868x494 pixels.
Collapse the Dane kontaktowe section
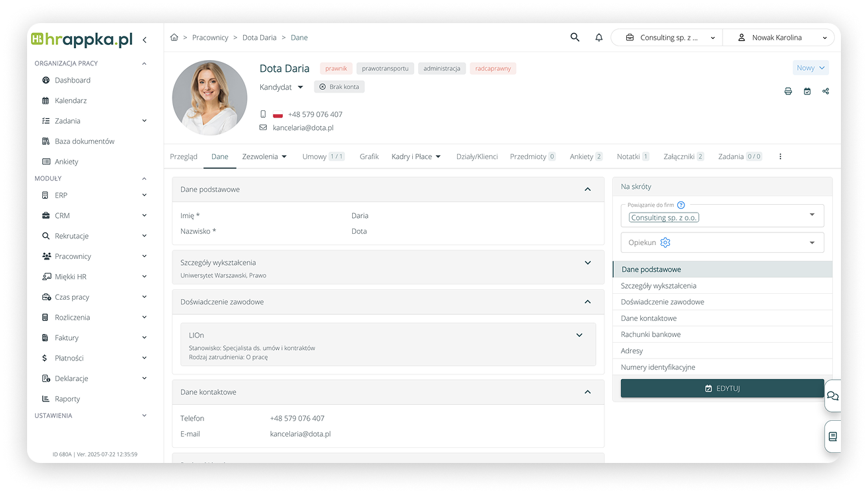tap(587, 392)
